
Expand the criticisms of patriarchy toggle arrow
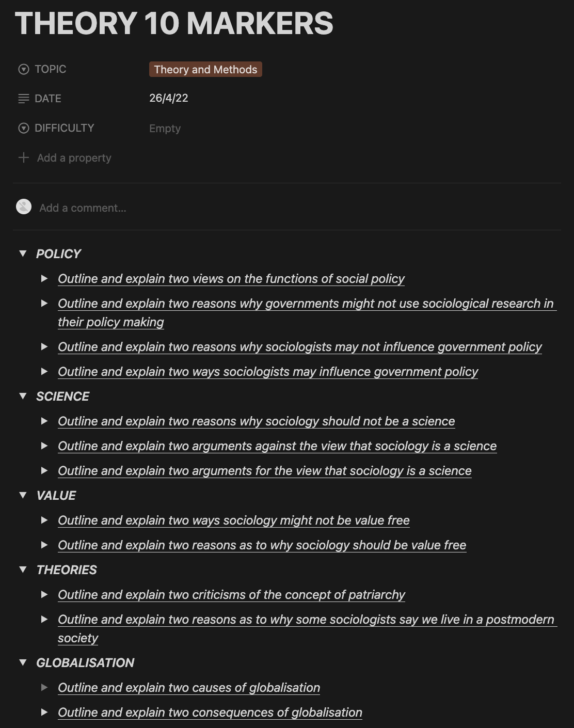point(44,594)
